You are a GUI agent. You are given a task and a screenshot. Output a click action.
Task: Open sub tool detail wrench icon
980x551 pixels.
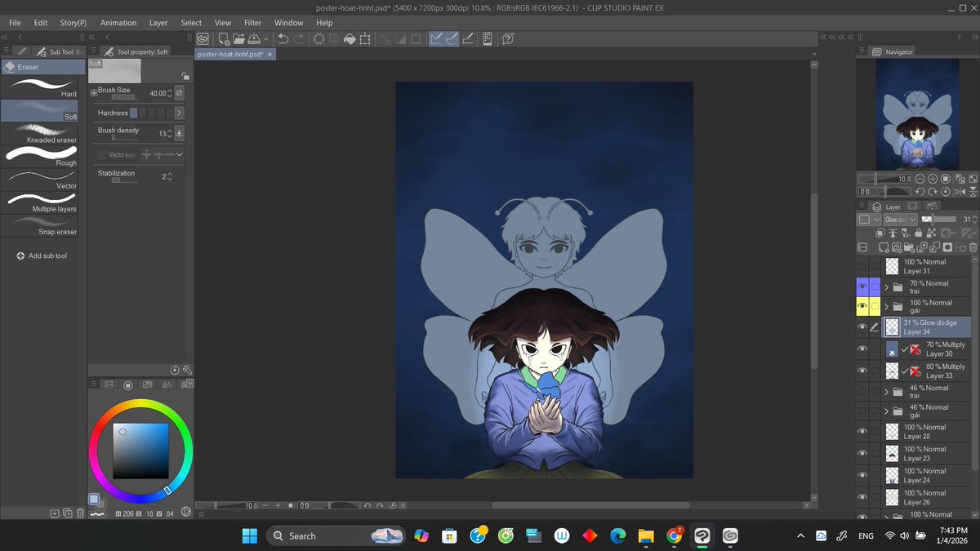point(187,370)
